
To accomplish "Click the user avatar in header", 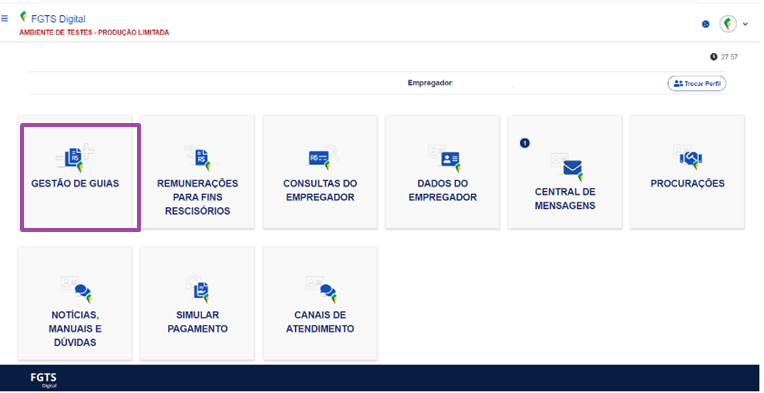I will [728, 24].
